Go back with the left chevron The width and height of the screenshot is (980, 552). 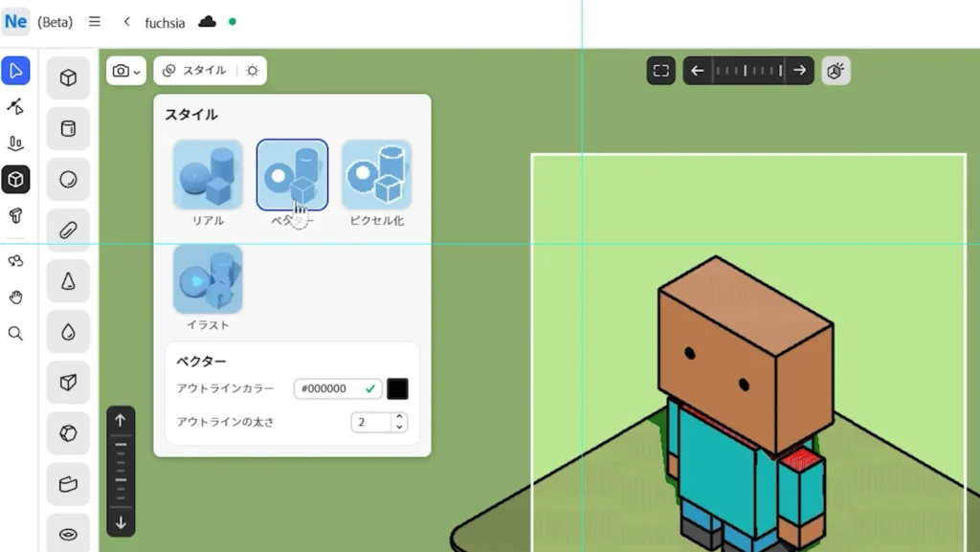[127, 22]
